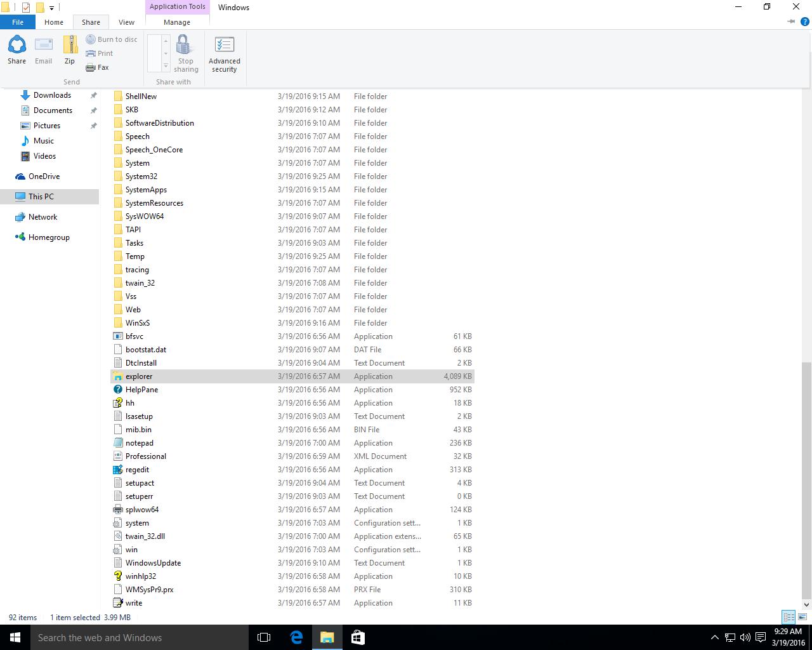Viewport: 812px width, 650px height.
Task: Open Advanced security settings
Action: [225, 53]
